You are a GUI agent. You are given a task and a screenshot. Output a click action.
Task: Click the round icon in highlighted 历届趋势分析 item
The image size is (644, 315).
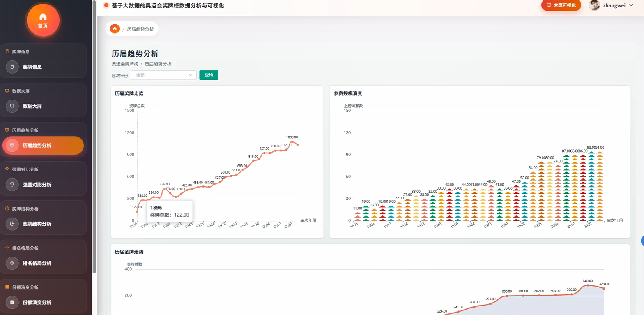(x=12, y=145)
